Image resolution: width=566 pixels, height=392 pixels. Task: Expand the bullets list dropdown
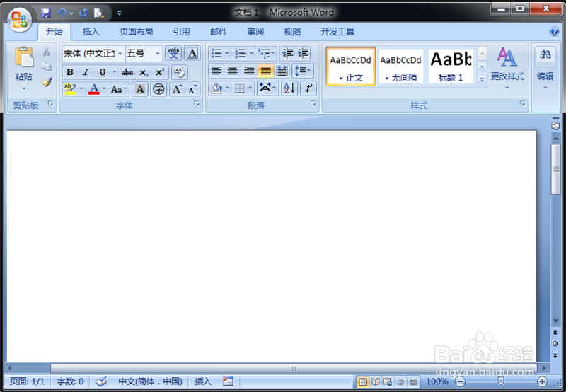point(227,53)
